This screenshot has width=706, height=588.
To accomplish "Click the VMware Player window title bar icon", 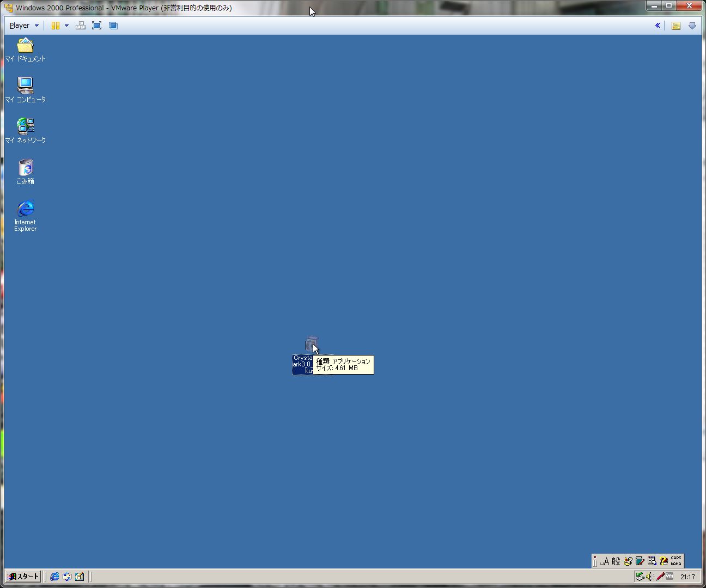I will point(9,8).
